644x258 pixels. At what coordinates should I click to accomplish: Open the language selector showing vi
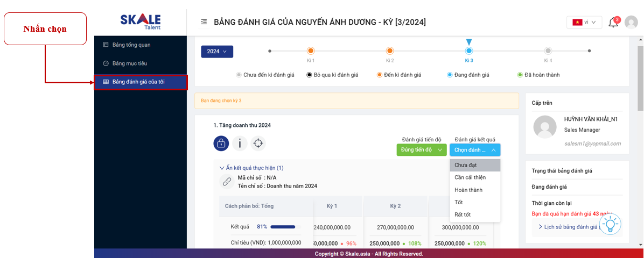point(584,22)
